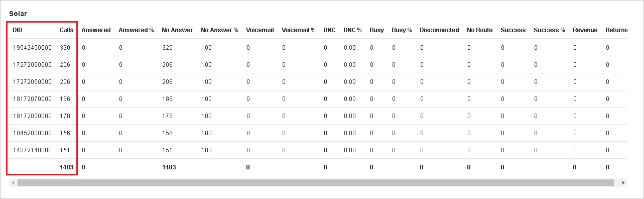Image resolution: width=644 pixels, height=199 pixels.
Task: Click Calls value 151
Action: click(x=65, y=150)
